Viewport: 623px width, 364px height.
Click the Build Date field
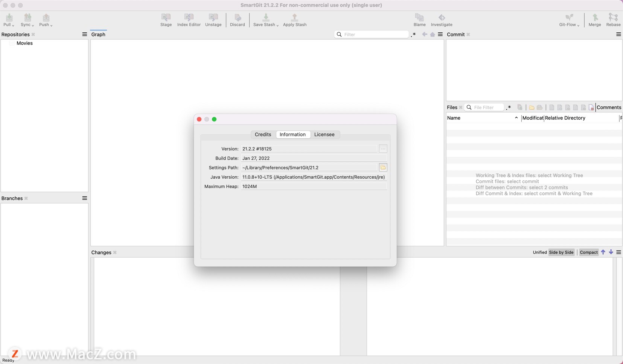(314, 158)
